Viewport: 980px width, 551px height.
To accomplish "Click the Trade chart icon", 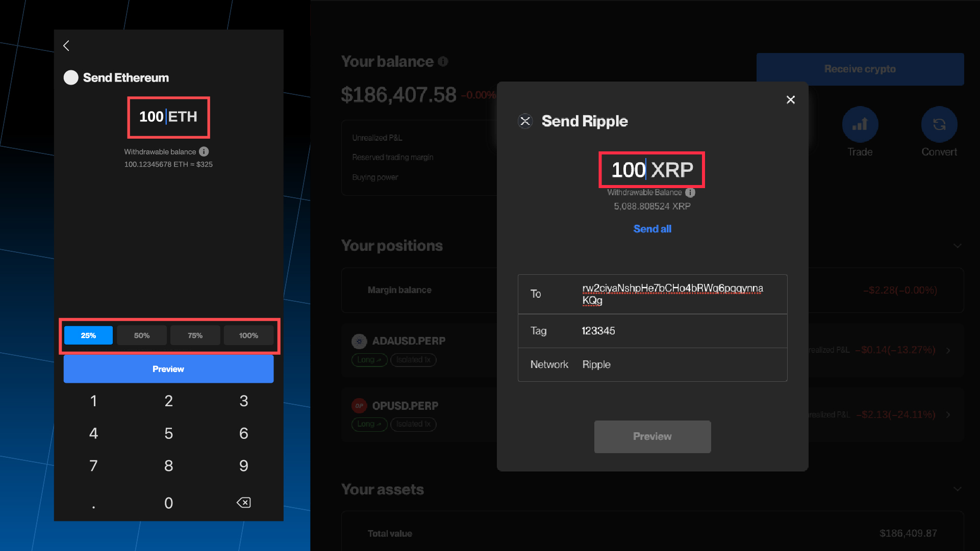I will pyautogui.click(x=860, y=124).
